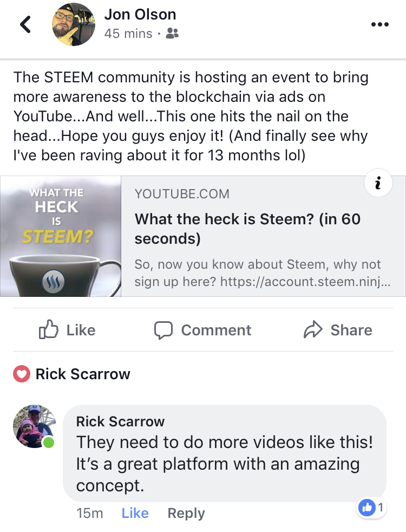Tap the YouTube link description text
The width and height of the screenshot is (406, 532).
click(x=263, y=273)
